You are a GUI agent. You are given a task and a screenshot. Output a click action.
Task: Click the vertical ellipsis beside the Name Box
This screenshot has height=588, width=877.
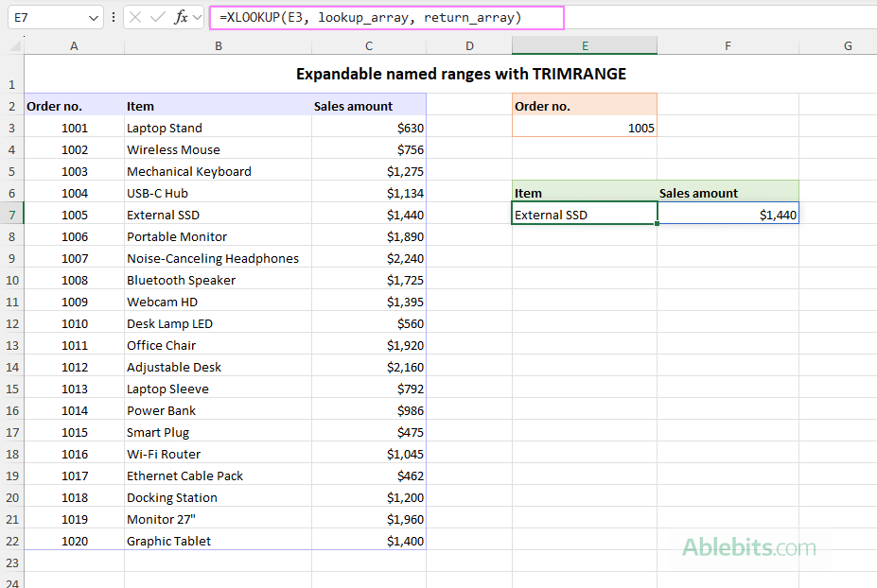point(114,17)
